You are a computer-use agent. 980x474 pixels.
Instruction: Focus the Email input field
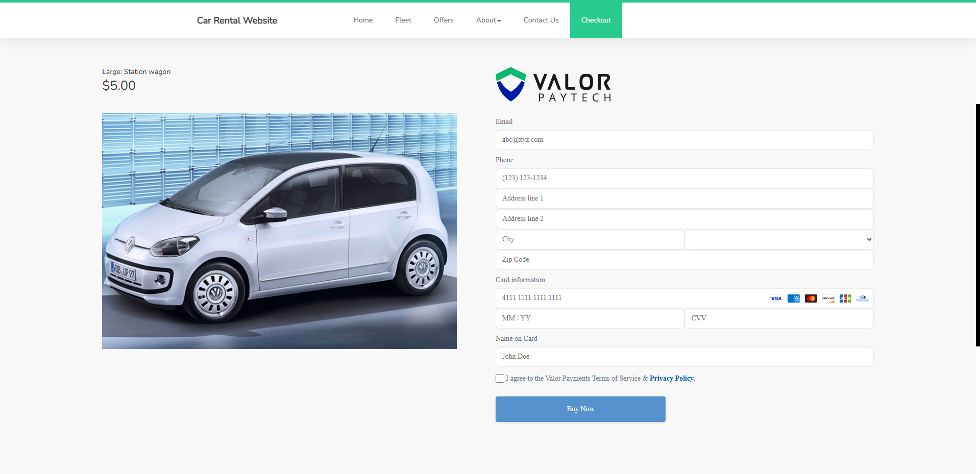tap(684, 140)
